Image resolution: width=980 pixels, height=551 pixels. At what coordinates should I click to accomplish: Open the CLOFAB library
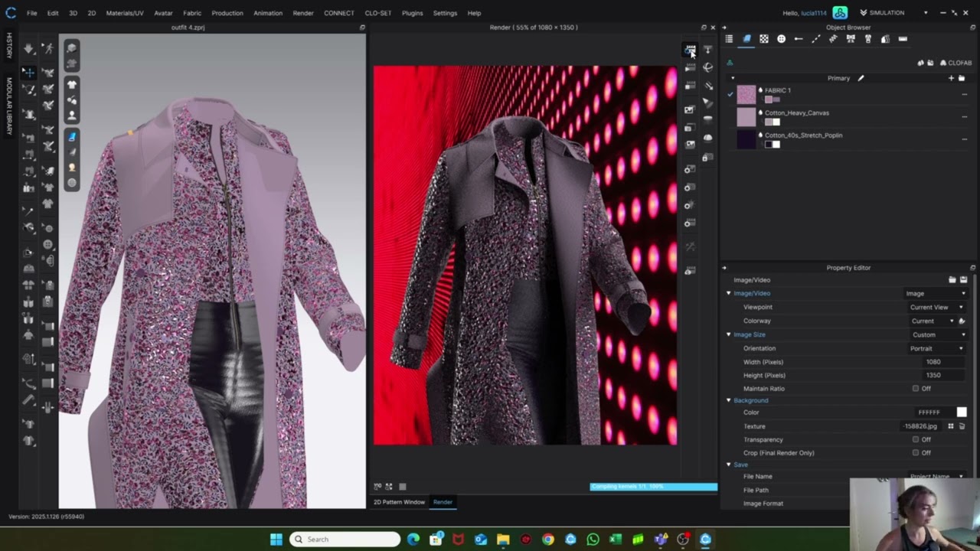tap(955, 63)
